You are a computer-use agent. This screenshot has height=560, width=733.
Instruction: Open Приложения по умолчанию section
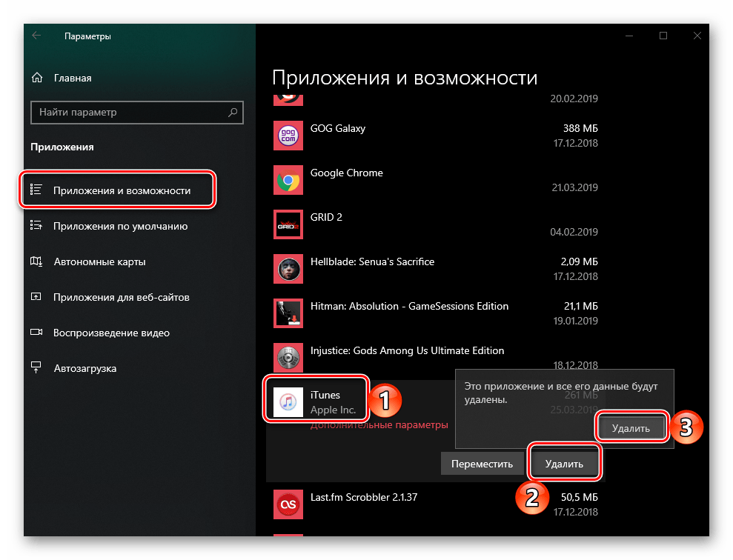tap(120, 226)
